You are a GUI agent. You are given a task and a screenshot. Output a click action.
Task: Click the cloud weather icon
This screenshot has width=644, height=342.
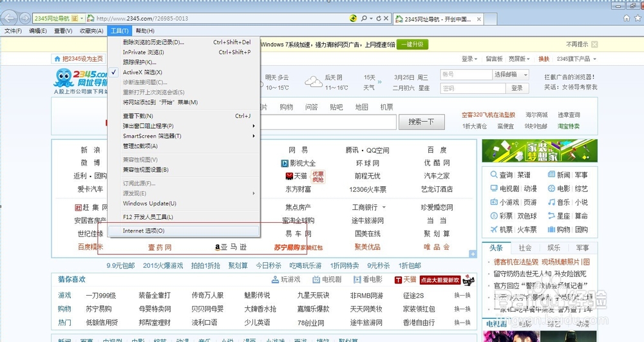pyautogui.click(x=314, y=82)
